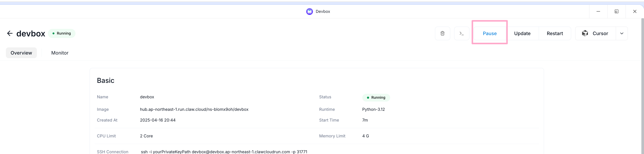This screenshot has width=644, height=154.
Task: Expand the IDE dropdown chevron beside Cursor
Action: [x=622, y=33]
